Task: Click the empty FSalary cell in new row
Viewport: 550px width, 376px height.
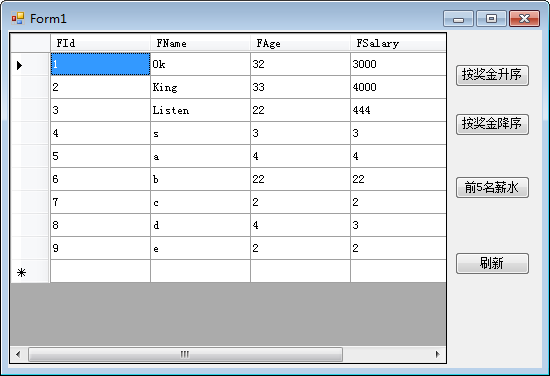Action: (398, 271)
